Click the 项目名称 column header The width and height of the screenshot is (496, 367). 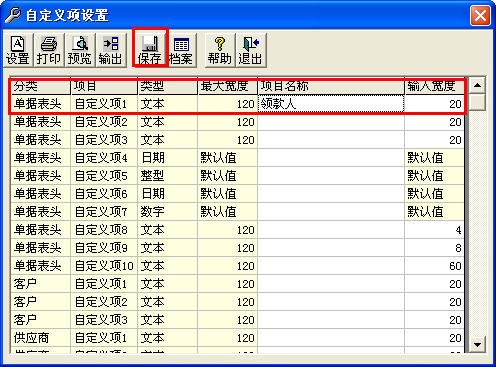point(331,86)
